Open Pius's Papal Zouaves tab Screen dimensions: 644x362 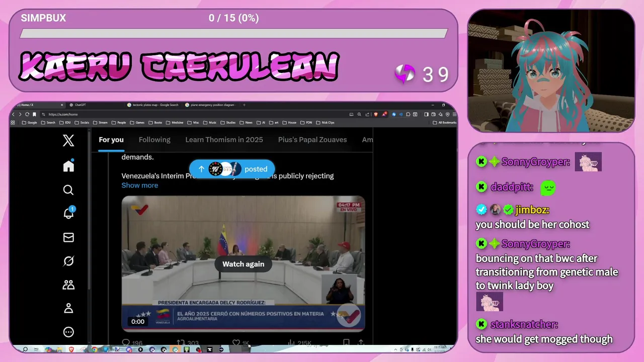coord(312,140)
